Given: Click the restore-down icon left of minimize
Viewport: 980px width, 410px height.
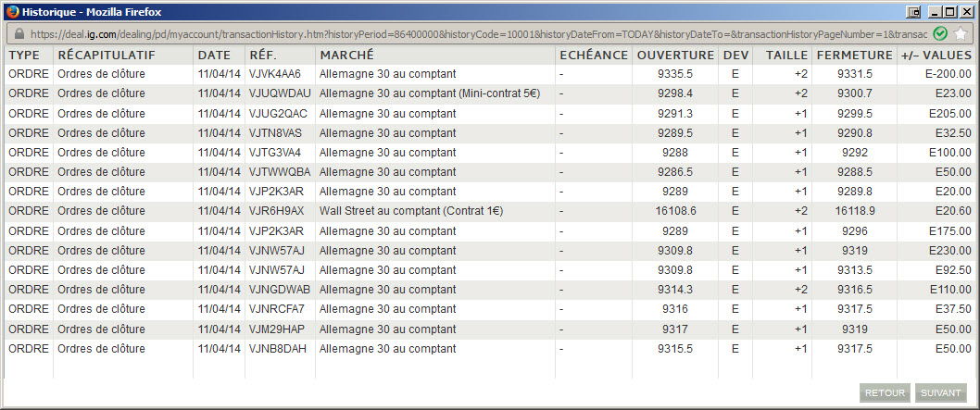Looking at the screenshot, I should [x=914, y=12].
